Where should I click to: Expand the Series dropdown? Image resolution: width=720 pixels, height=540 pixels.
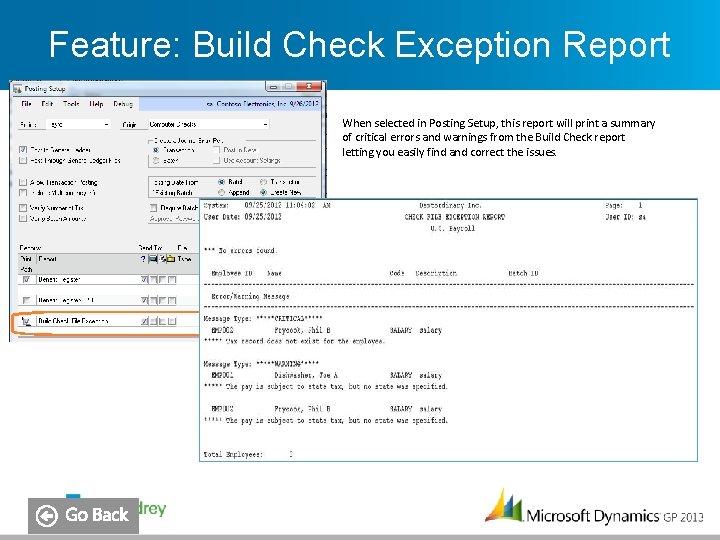click(x=106, y=124)
